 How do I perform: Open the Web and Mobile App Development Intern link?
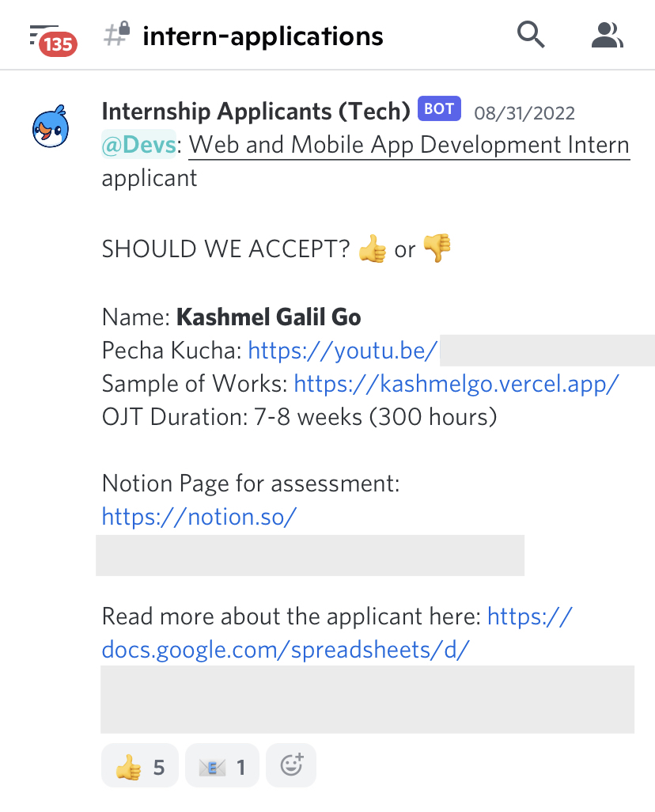click(x=408, y=145)
